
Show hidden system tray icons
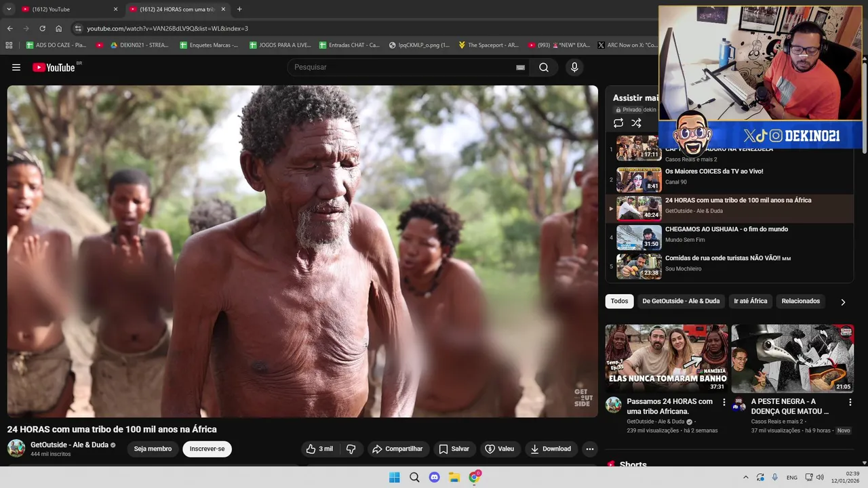point(746,477)
